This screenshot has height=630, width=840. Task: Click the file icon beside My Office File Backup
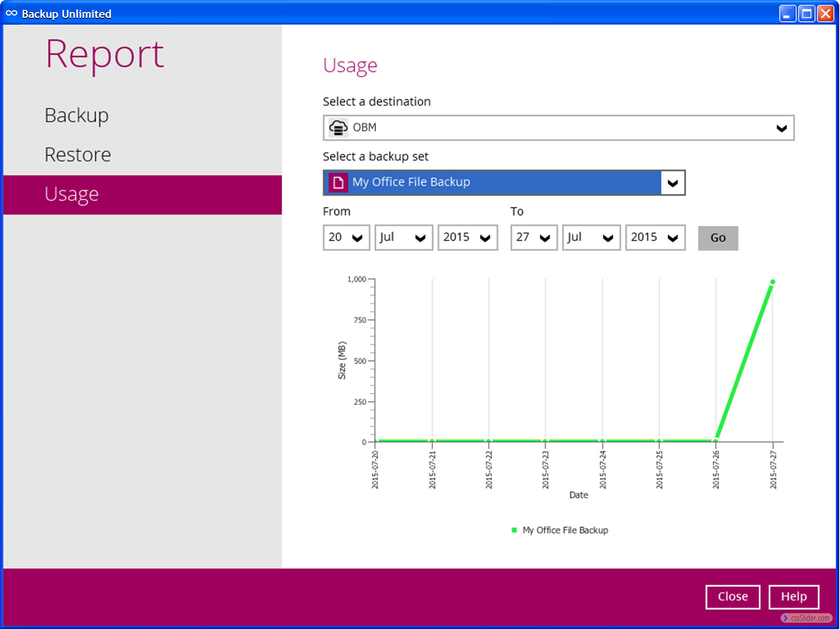pos(338,183)
